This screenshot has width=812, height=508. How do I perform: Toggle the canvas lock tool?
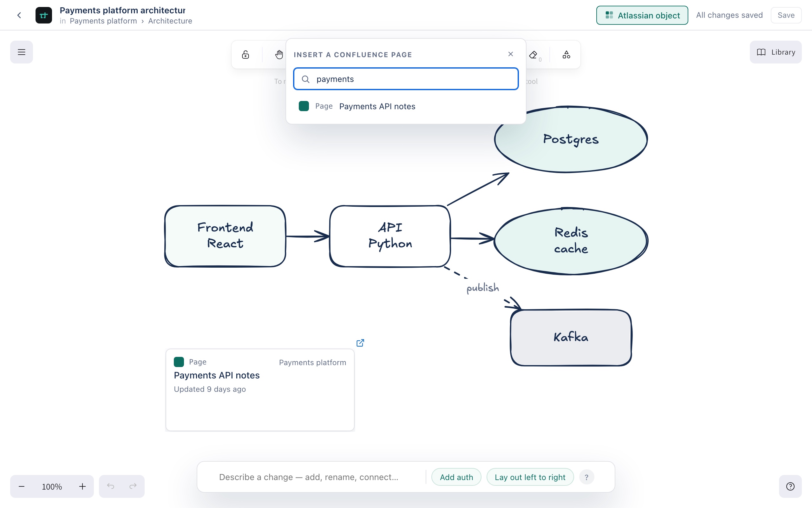click(x=246, y=54)
